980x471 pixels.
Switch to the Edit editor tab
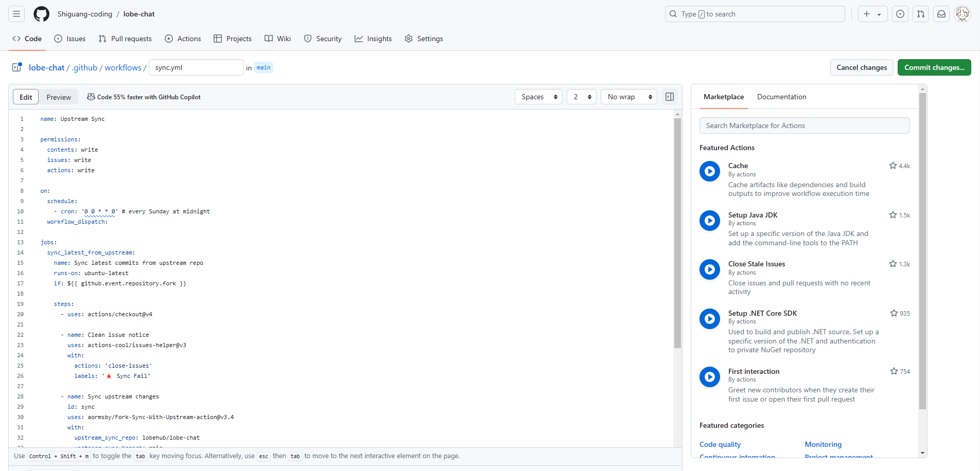(x=26, y=97)
